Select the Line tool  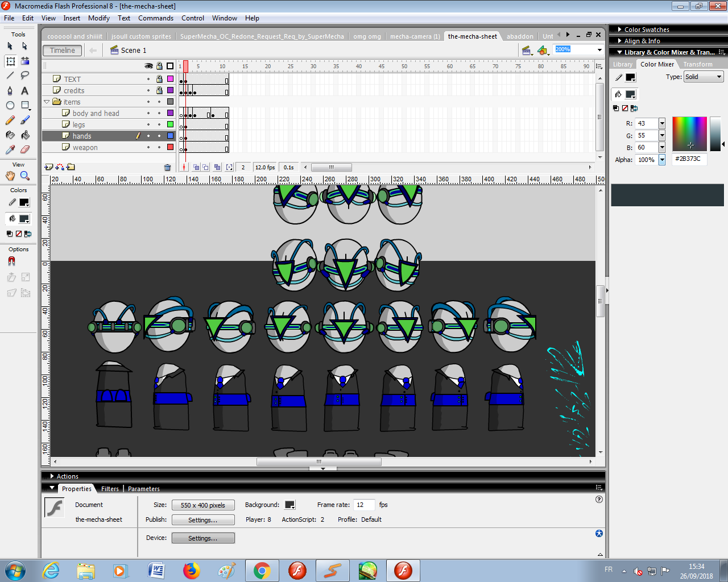click(10, 76)
